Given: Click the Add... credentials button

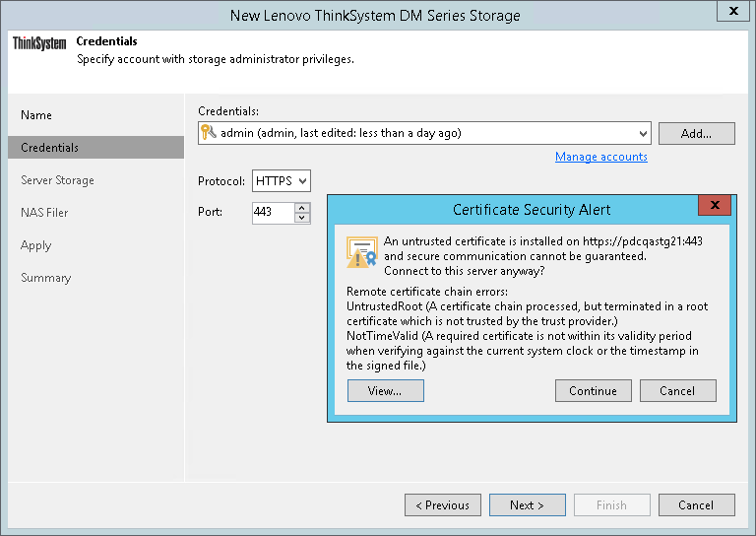Looking at the screenshot, I should pyautogui.click(x=697, y=134).
